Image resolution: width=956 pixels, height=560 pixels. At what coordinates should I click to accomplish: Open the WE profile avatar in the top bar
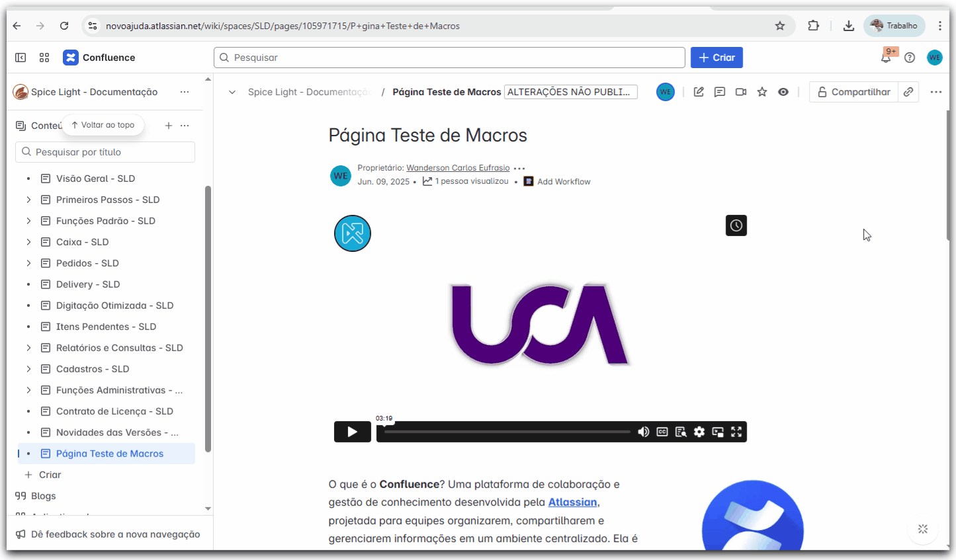[x=934, y=58]
